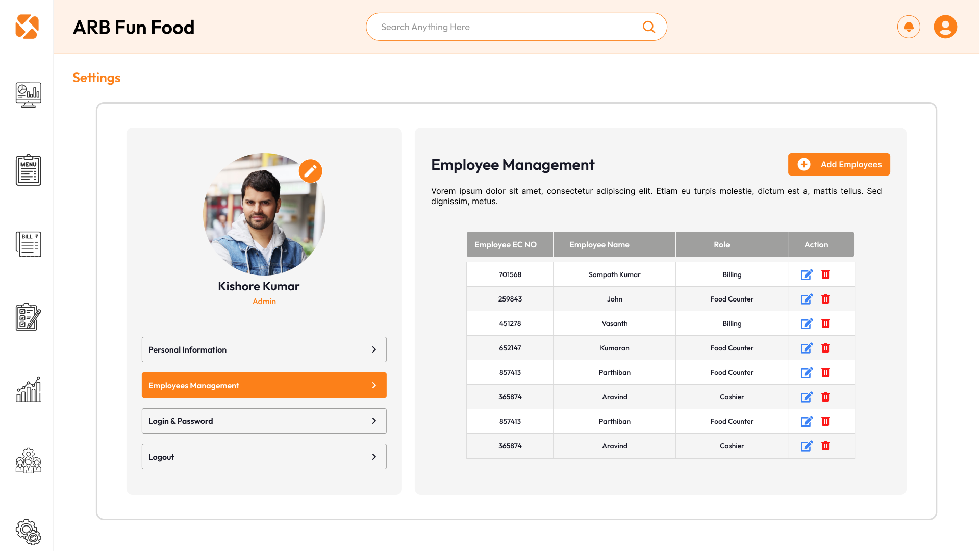980x551 pixels.
Task: Click Login & Password chevron arrow
Action: pyautogui.click(x=374, y=421)
